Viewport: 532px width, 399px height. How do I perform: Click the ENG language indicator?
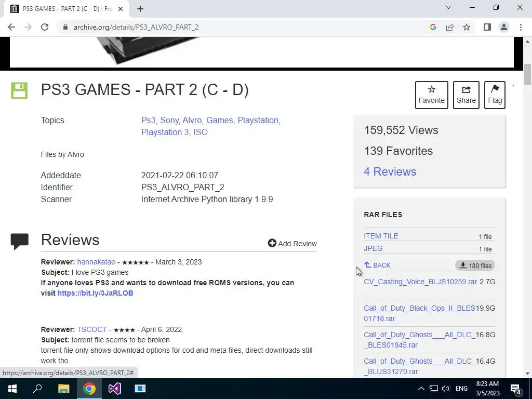(x=461, y=389)
